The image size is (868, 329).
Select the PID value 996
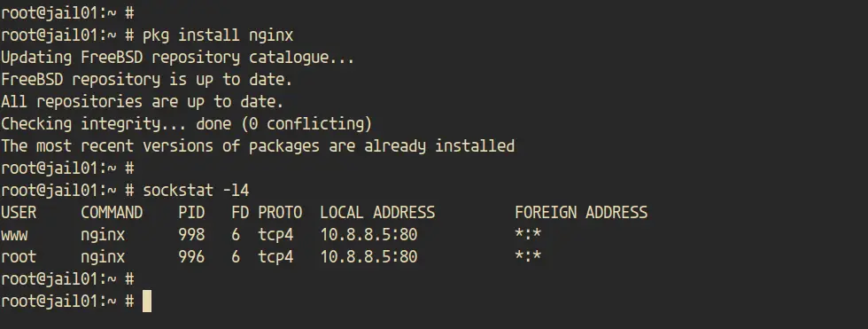[191, 257]
